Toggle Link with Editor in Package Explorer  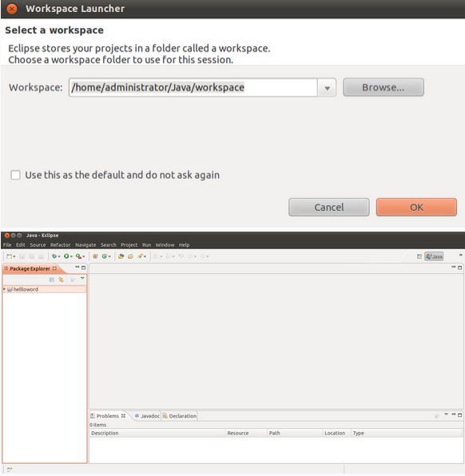(x=62, y=280)
